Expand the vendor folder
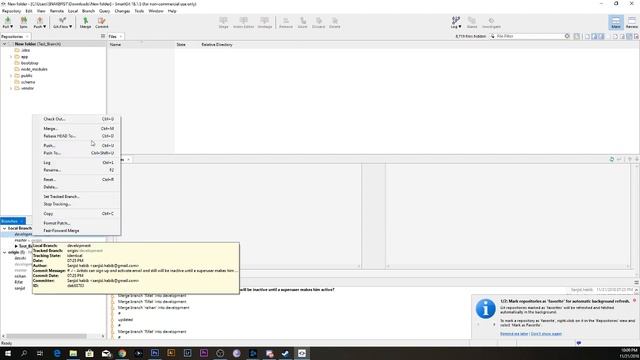The image size is (640, 360). (x=11, y=88)
